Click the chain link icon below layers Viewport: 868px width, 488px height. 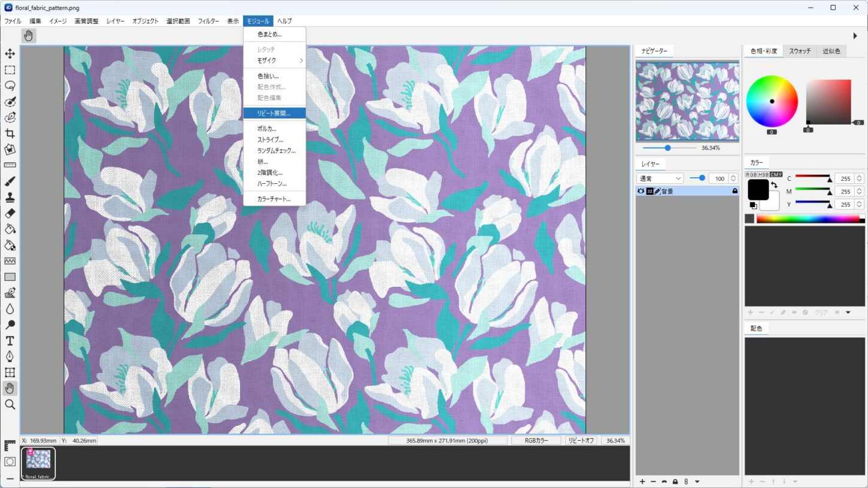coord(686,481)
